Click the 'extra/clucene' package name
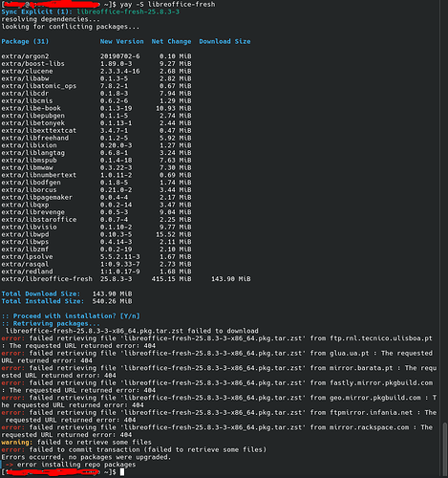This screenshot has width=448, height=478. pyautogui.click(x=27, y=71)
